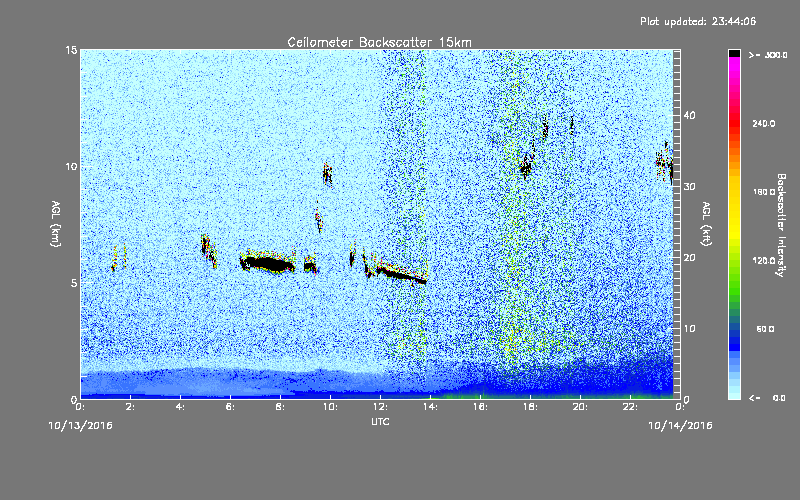Click the start date '10/13/2016'

coord(80,426)
